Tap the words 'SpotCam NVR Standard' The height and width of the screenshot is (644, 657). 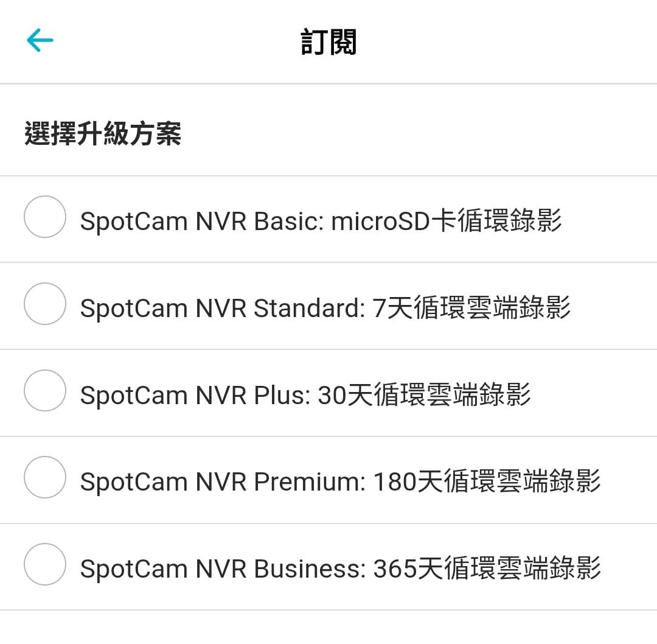click(219, 308)
